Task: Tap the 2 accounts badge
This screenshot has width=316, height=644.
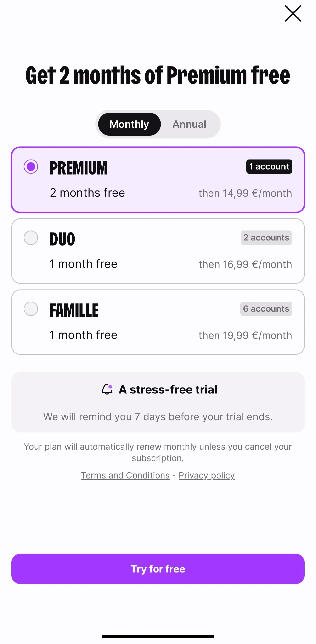Action: click(266, 238)
